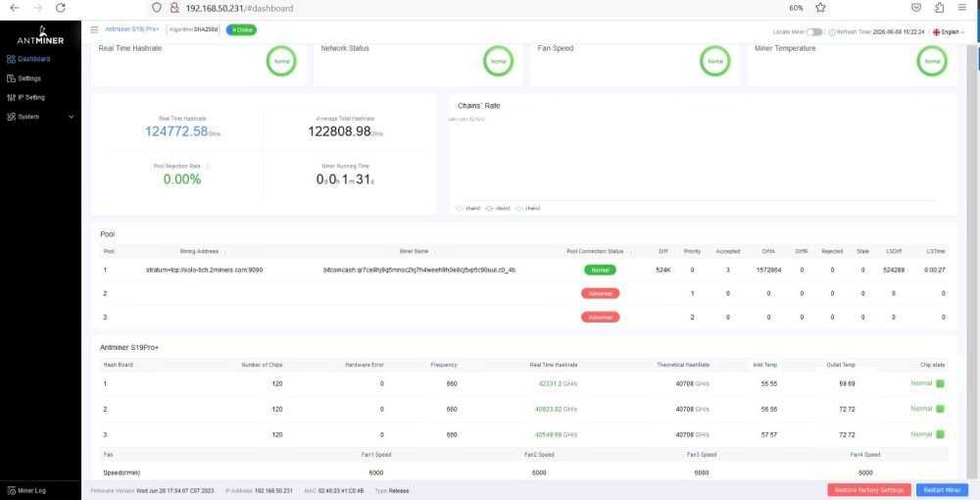Click the Miner Log icon

click(x=11, y=490)
